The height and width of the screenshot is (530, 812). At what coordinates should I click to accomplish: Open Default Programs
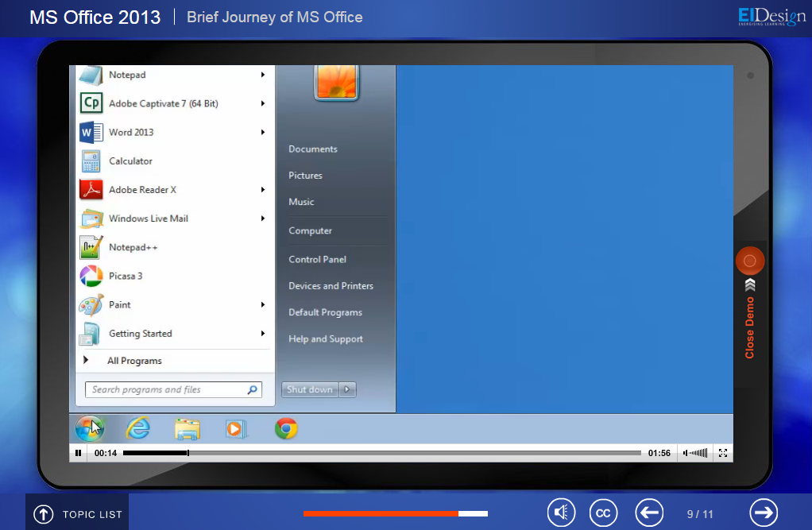point(325,312)
